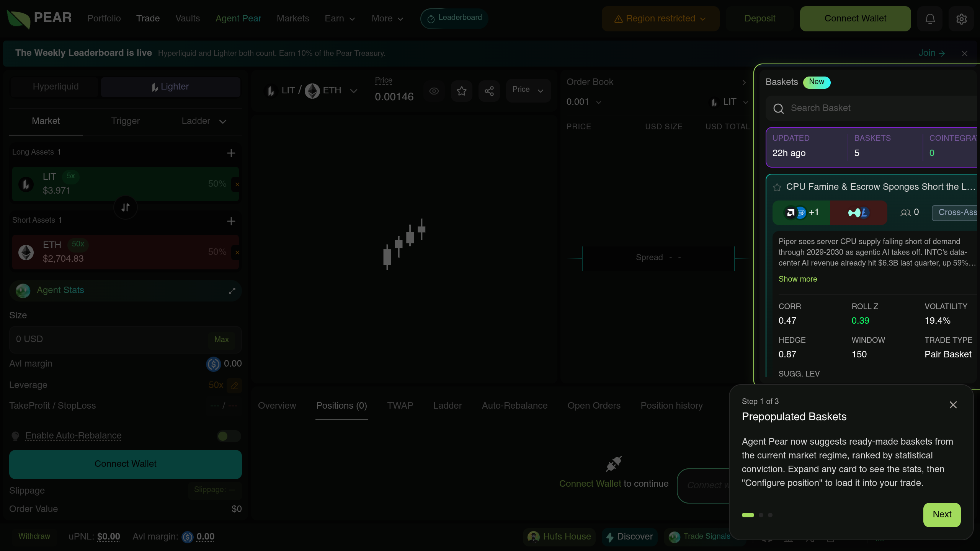Go to the Portfolio page
This screenshot has width=980, height=551.
pos(104,18)
